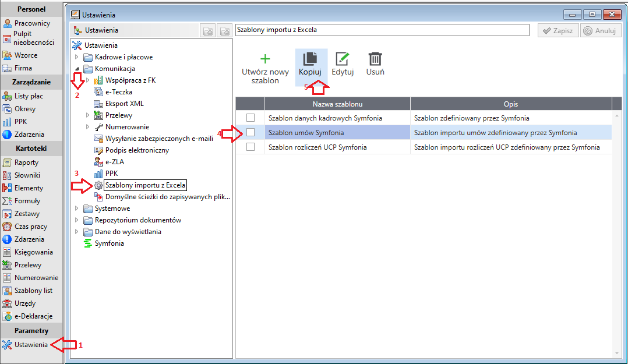Expand the Kadrowe i płacowe folder
The width and height of the screenshot is (628, 364).
coord(77,57)
